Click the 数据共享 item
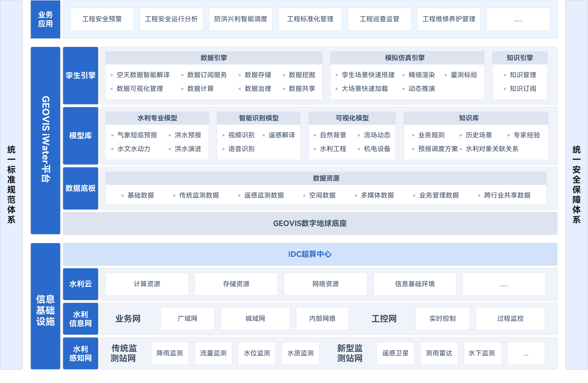 (302, 89)
